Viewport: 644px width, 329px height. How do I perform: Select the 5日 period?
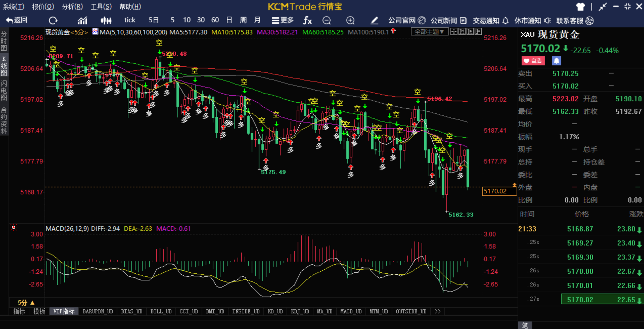[154, 20]
